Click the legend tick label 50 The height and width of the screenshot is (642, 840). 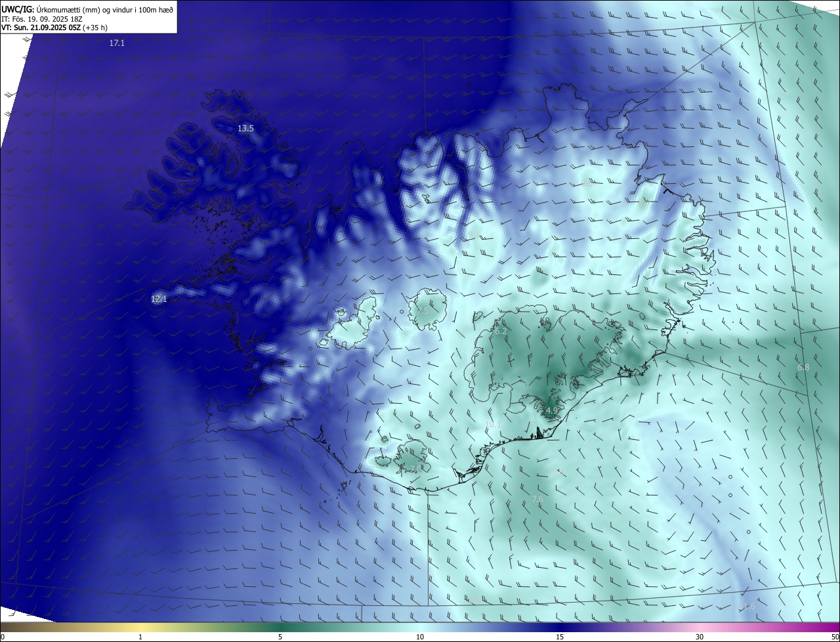click(835, 637)
